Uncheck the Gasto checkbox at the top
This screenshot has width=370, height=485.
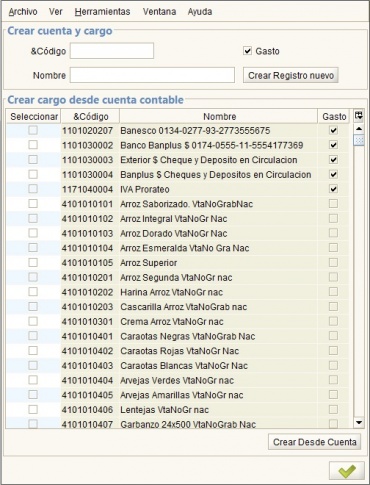pyautogui.click(x=247, y=51)
